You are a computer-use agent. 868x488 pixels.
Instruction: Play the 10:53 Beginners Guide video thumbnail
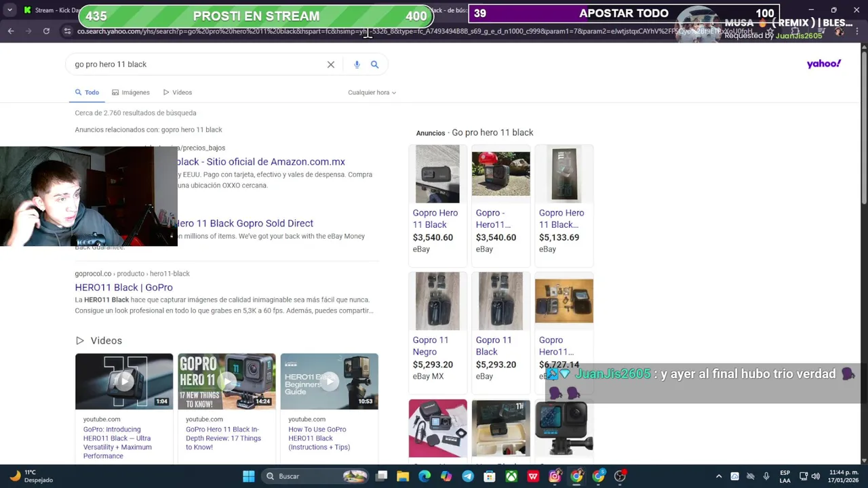tap(330, 381)
